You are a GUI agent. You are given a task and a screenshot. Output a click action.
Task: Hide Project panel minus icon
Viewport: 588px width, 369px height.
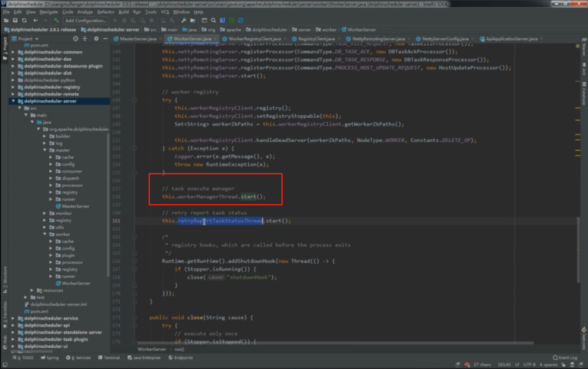106,39
